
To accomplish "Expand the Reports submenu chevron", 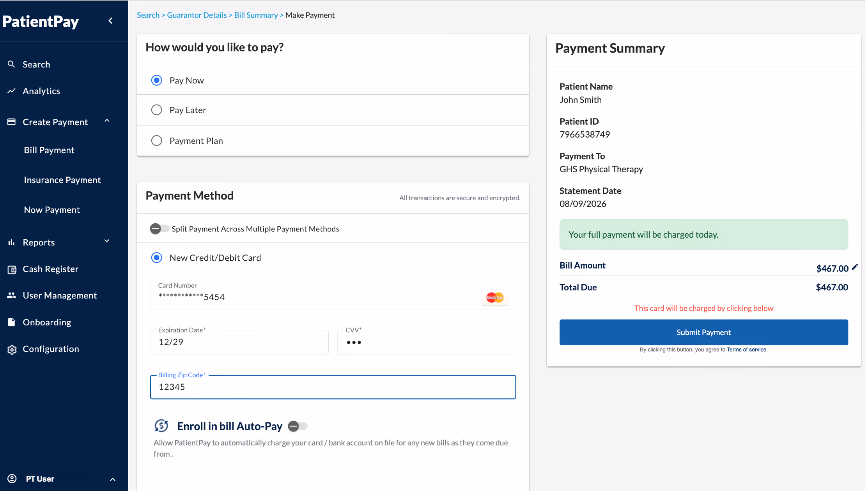I will [x=107, y=241].
